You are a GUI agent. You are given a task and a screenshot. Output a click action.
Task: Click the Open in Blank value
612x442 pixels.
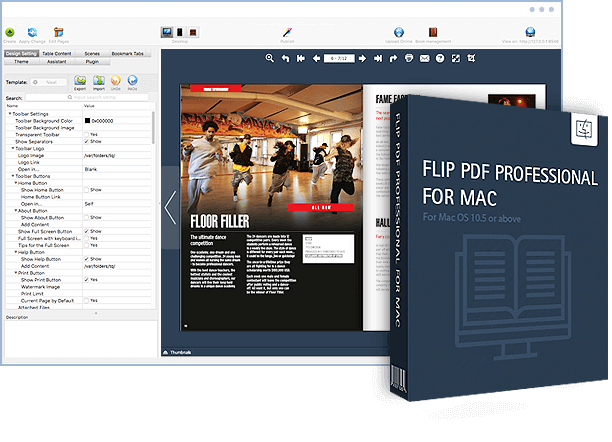click(91, 169)
